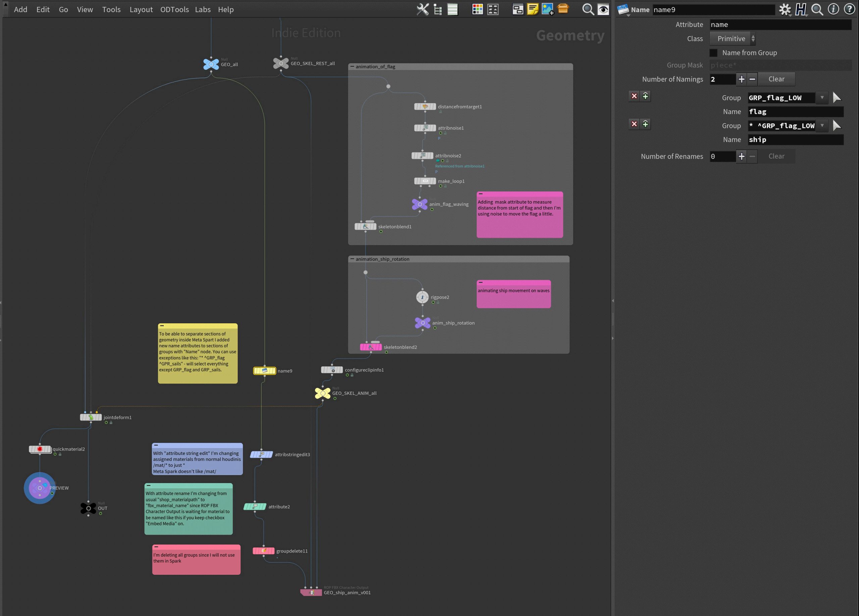
Task: Click the sticky note icon in toolbar
Action: click(533, 9)
